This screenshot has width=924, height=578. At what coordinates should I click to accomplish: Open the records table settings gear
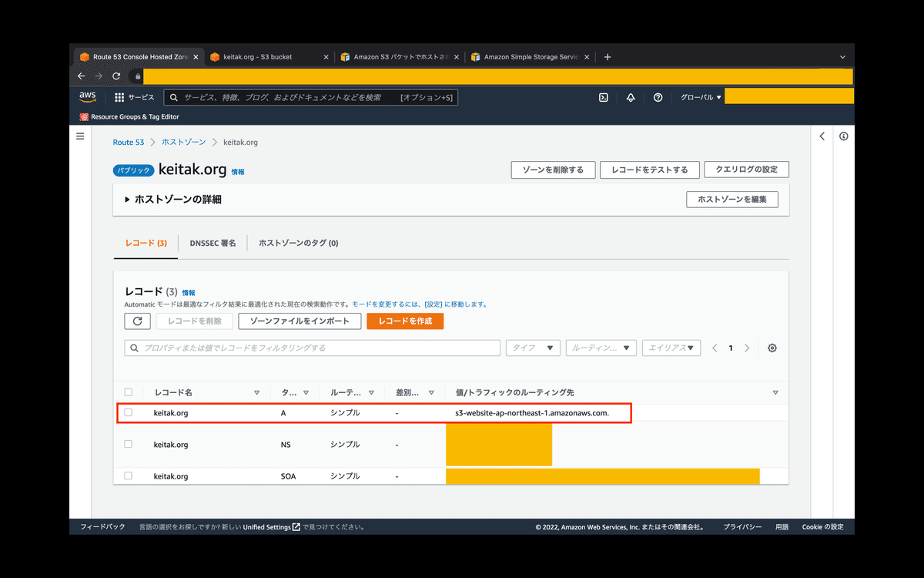click(772, 348)
